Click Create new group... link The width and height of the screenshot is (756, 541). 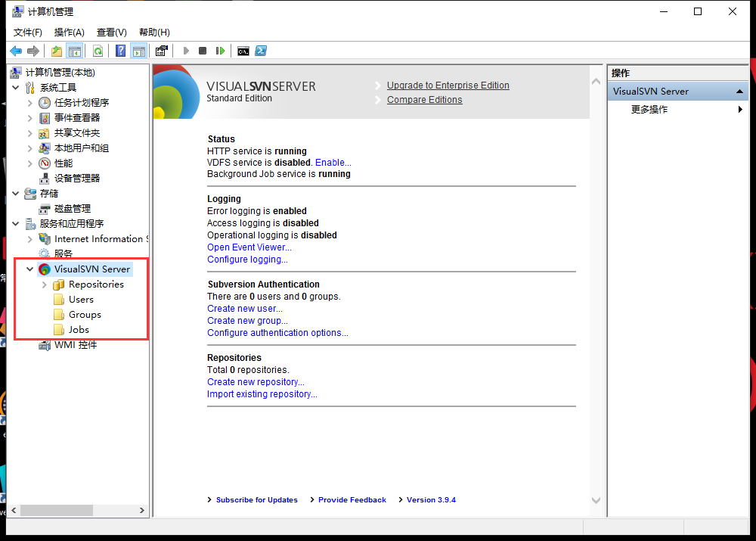(x=247, y=321)
